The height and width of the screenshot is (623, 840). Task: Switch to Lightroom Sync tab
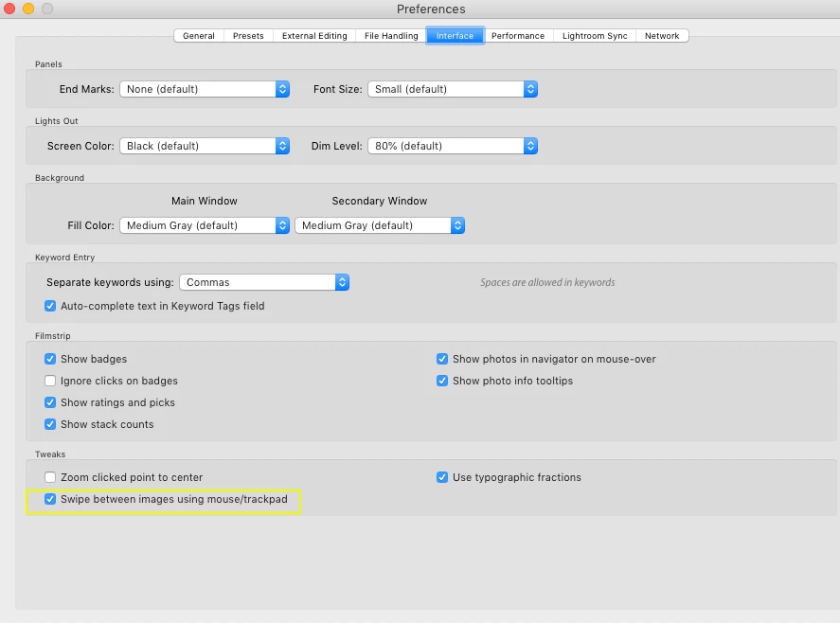pos(595,36)
